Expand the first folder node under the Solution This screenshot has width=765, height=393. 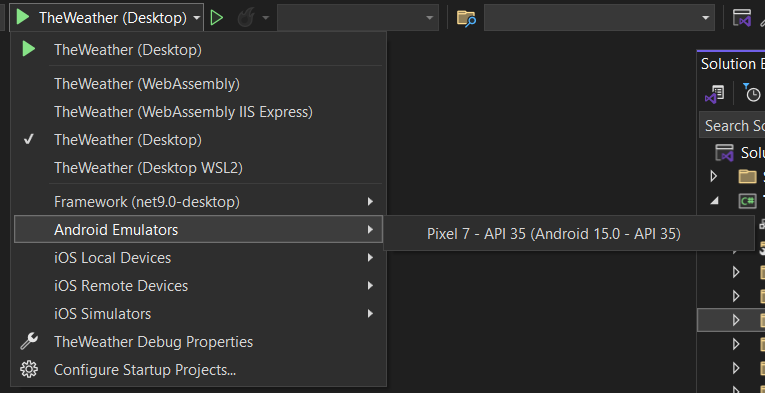click(x=714, y=176)
